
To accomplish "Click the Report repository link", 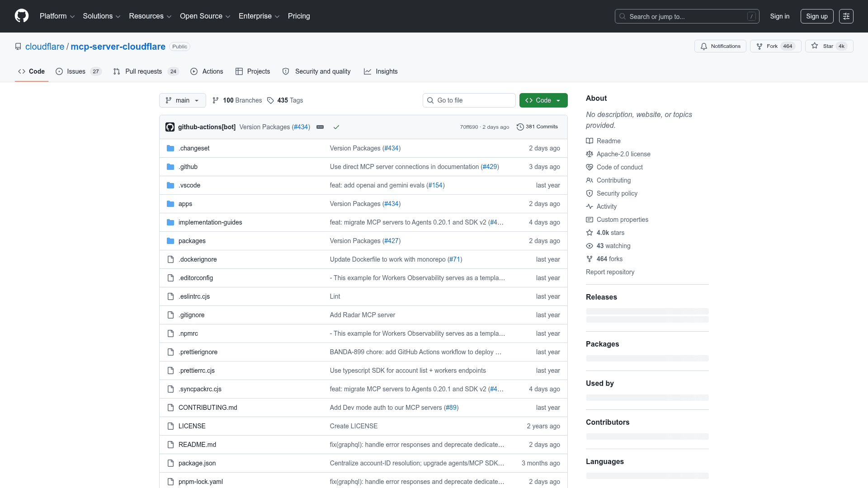I will coord(610,272).
